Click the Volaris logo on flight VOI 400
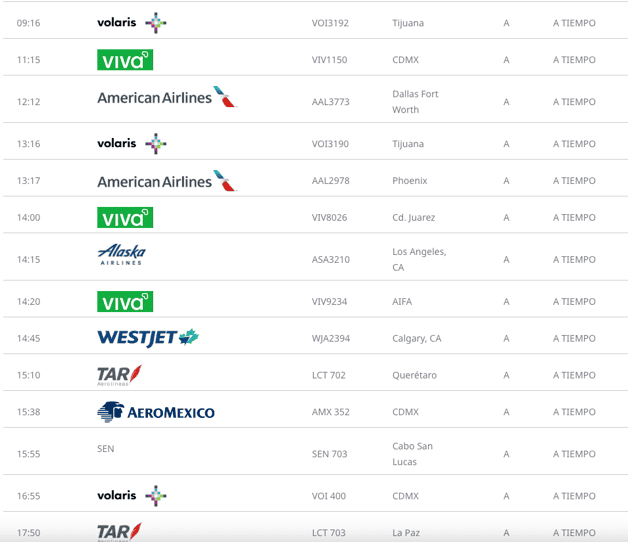 point(131,495)
